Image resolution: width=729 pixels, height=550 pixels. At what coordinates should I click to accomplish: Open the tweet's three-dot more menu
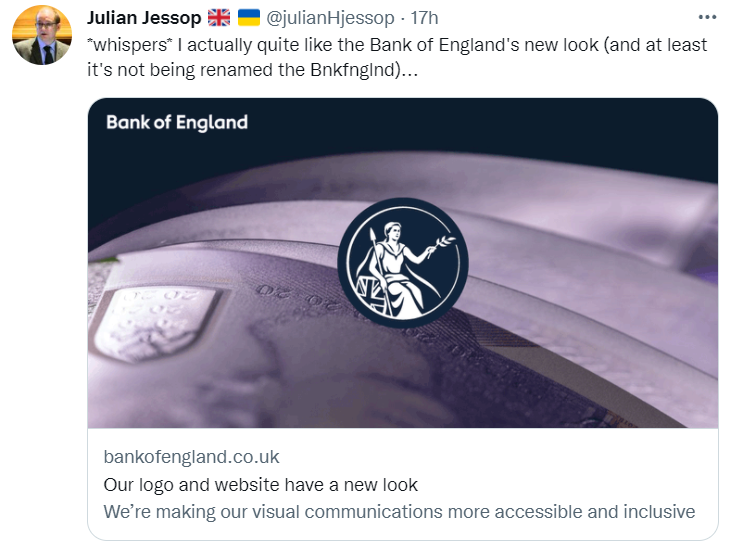707,18
